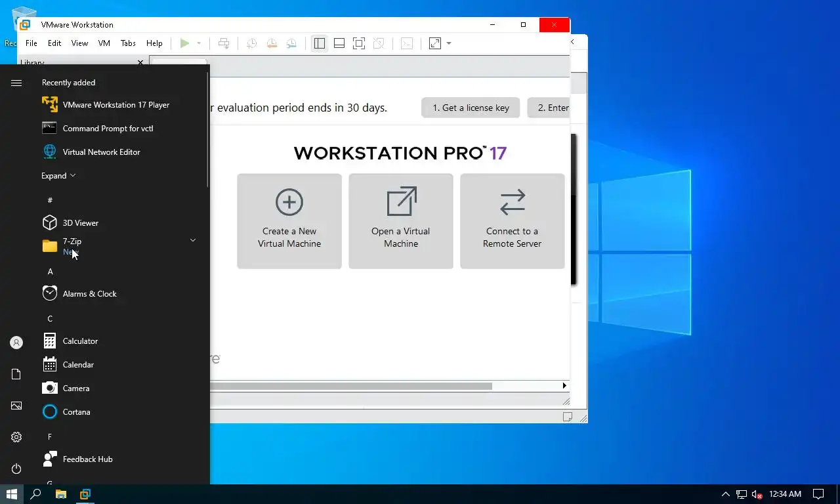840x504 pixels.
Task: Revert to snapshot using the toolbar icon
Action: coord(272,43)
